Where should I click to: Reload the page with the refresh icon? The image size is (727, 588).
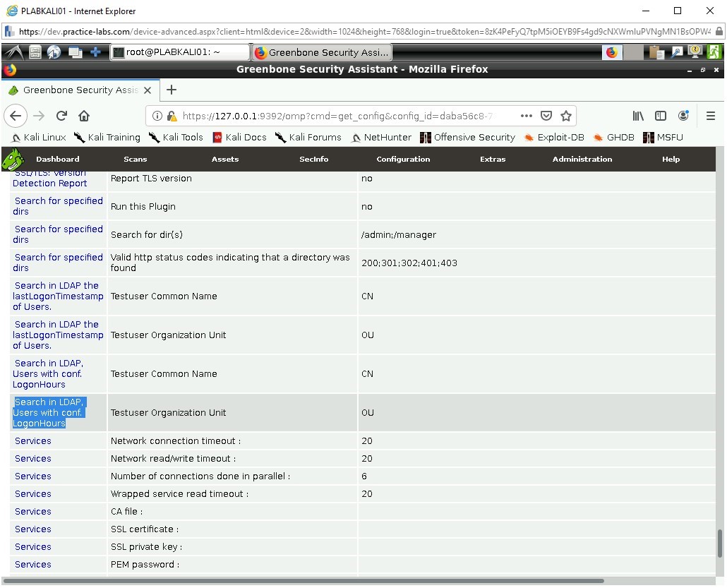click(x=61, y=115)
